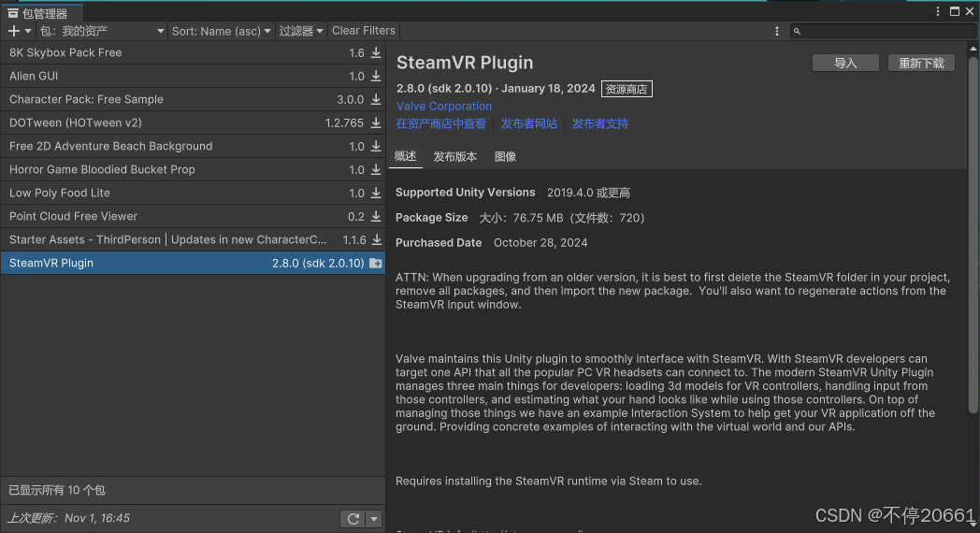Screen dimensions: 980x533
Task: Open Valve Corporation publisher link
Action: pyautogui.click(x=444, y=107)
